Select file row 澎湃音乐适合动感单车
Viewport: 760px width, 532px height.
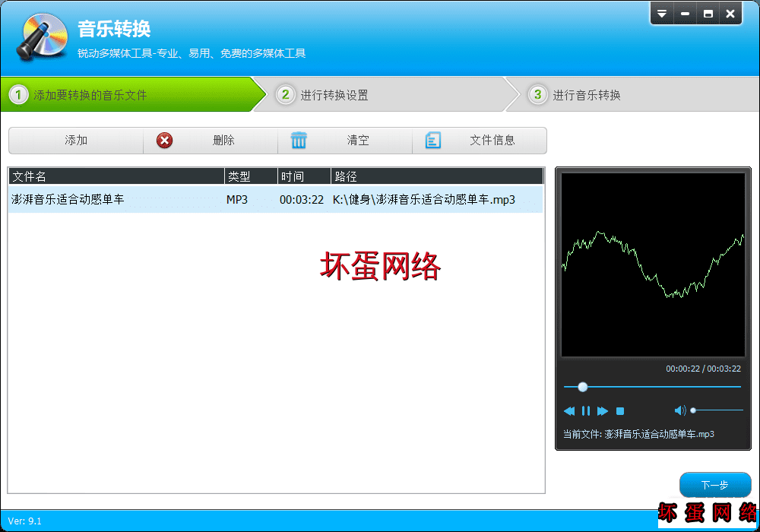tap(276, 199)
